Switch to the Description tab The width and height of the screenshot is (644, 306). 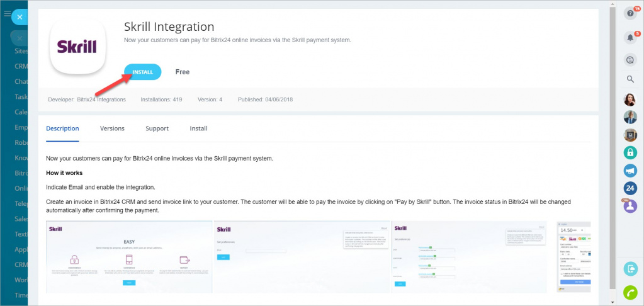[x=62, y=128]
